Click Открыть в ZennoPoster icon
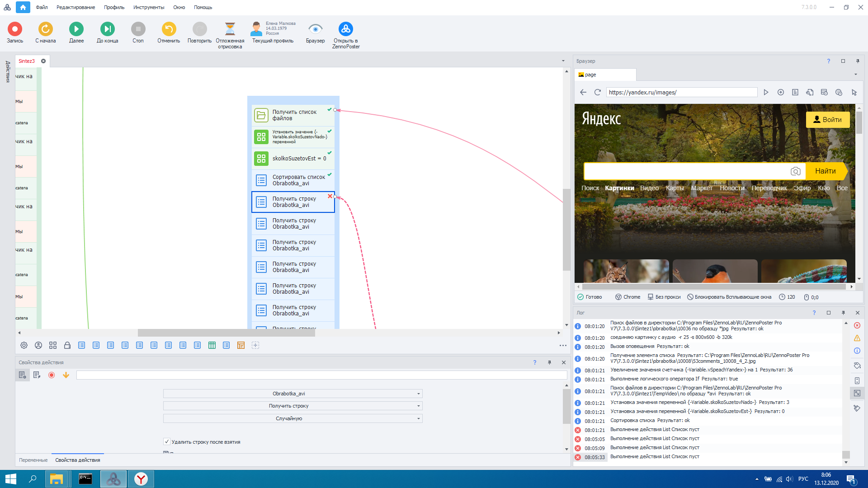The height and width of the screenshot is (488, 868). coord(345,29)
